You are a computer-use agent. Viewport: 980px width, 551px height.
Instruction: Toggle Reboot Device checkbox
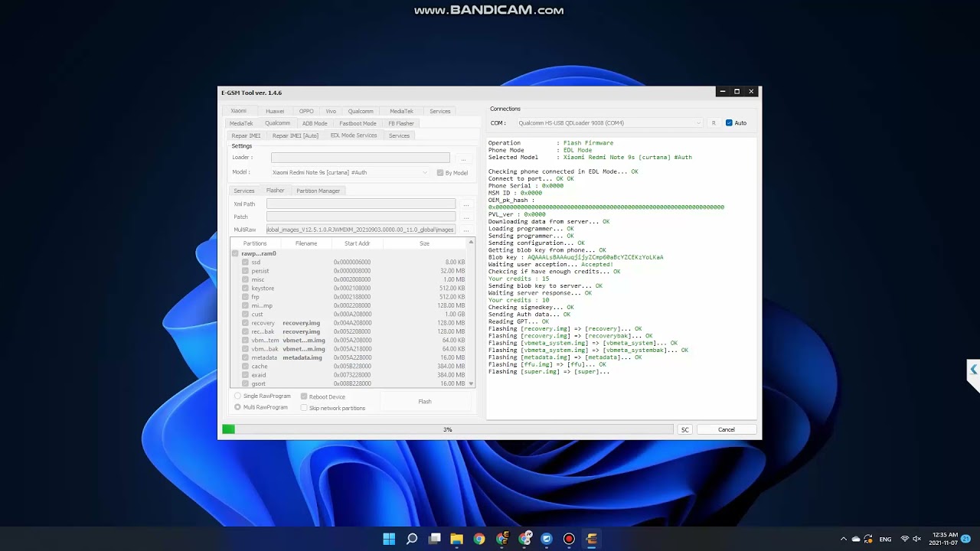click(x=304, y=396)
